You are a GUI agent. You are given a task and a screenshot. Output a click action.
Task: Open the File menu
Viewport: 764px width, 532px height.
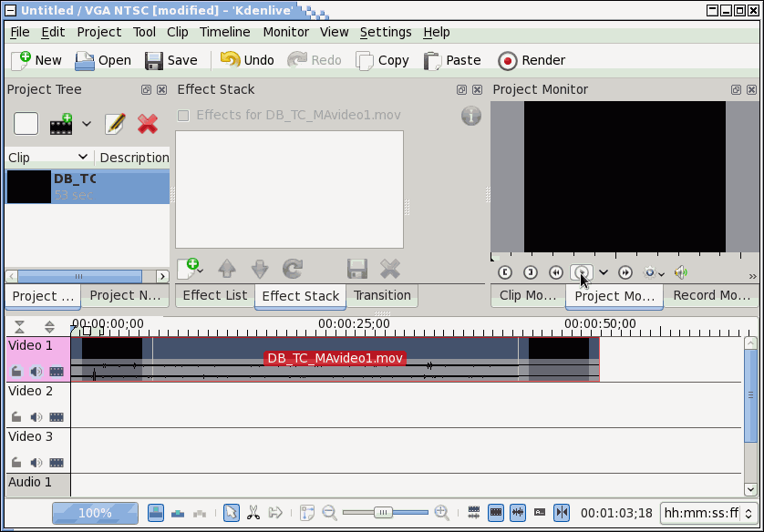(20, 32)
